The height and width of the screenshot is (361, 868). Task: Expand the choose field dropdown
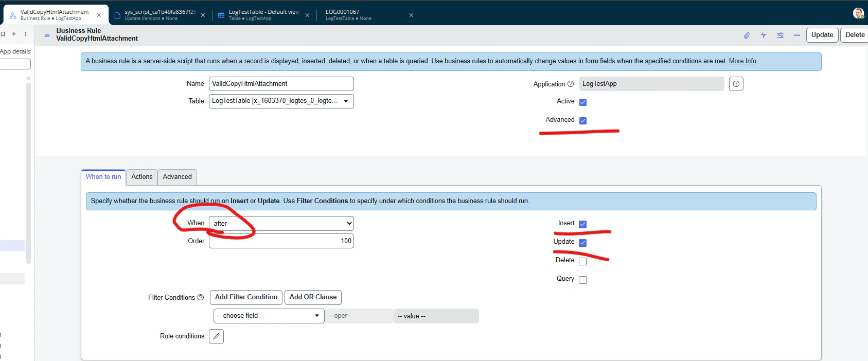tap(269, 316)
